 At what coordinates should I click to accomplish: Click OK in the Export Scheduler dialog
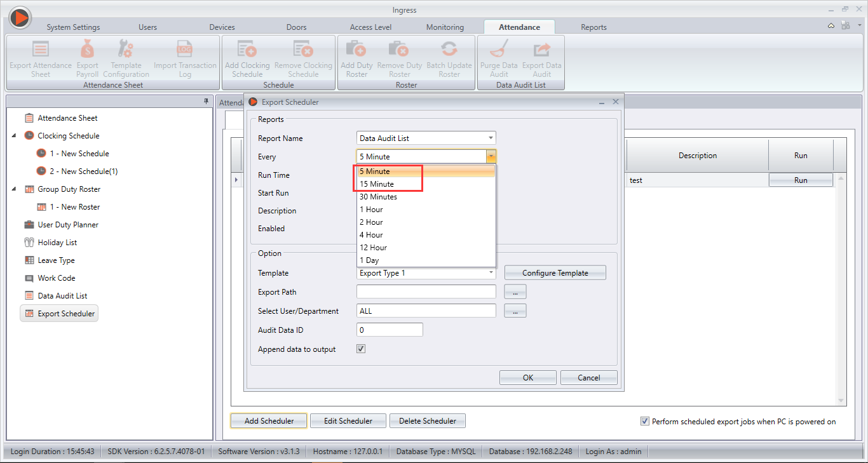(x=528, y=377)
